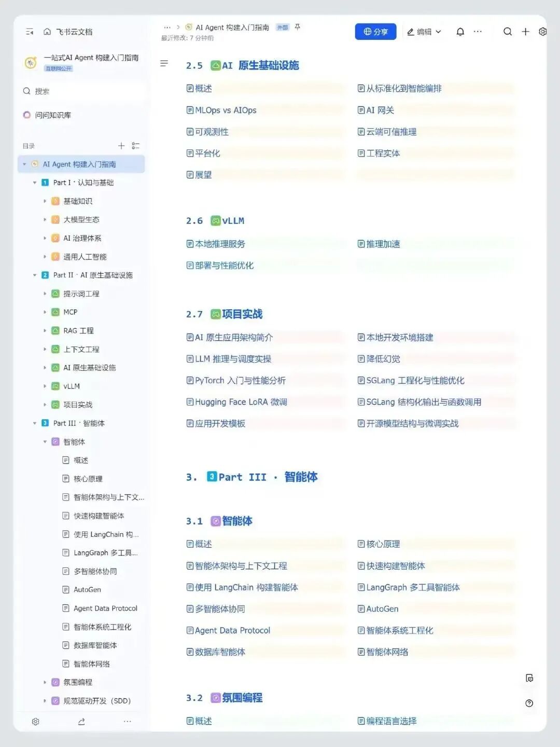Expand the MCP tree node

click(x=45, y=312)
